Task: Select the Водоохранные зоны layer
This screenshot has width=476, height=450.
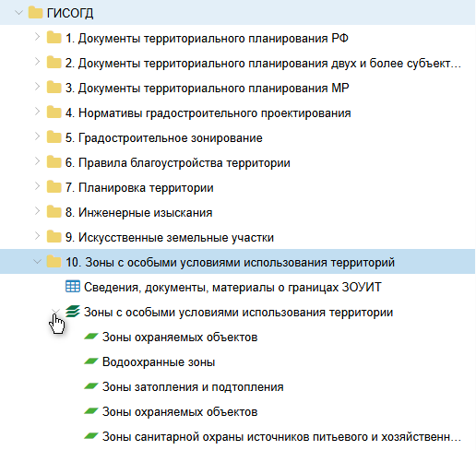Action: coord(159,362)
